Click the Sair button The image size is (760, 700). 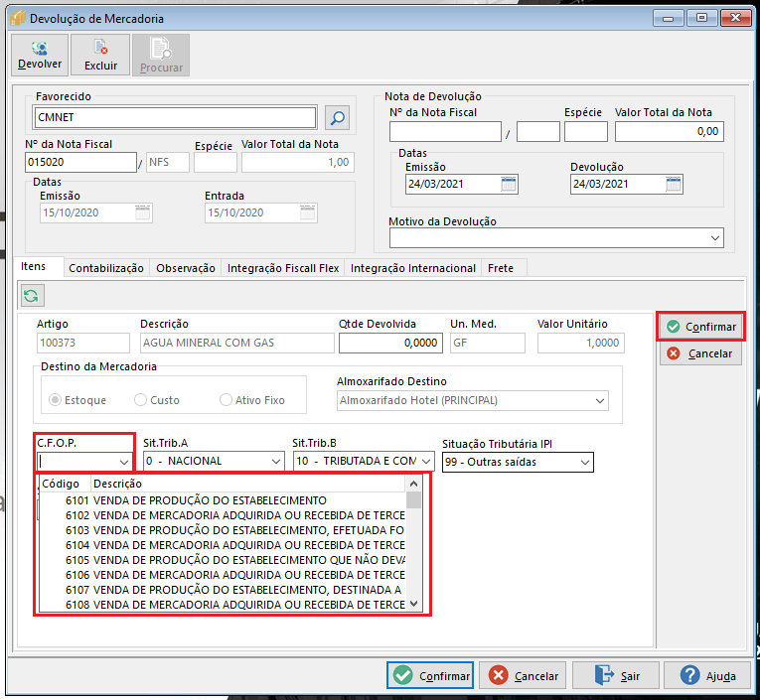click(616, 675)
